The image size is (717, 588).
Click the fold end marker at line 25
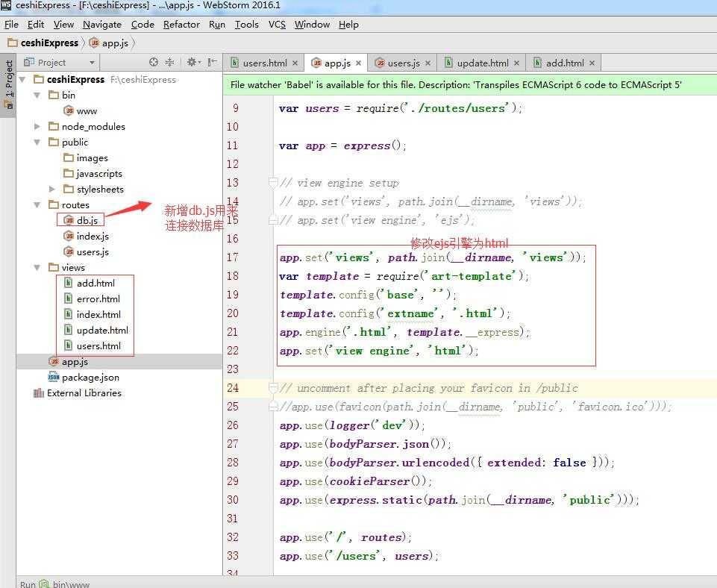(273, 407)
